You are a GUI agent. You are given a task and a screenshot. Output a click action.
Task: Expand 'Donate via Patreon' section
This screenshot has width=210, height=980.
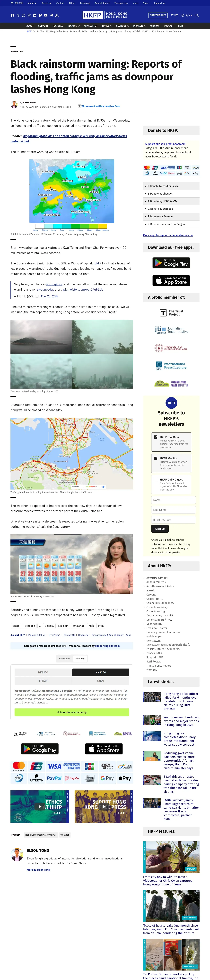pos(171,216)
